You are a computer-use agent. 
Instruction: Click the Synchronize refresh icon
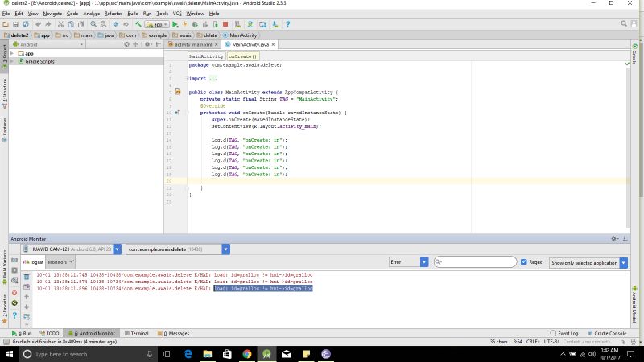point(26,24)
